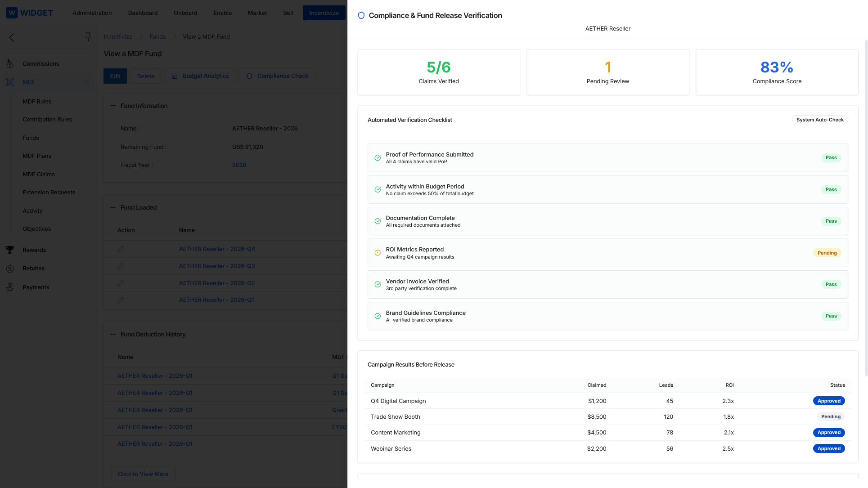Click the Pending Review card
The height and width of the screenshot is (488, 868).
tap(608, 72)
